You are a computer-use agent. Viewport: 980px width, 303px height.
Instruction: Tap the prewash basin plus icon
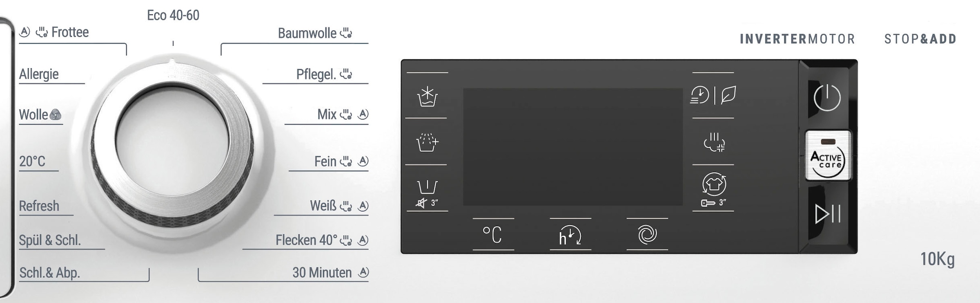tap(427, 142)
